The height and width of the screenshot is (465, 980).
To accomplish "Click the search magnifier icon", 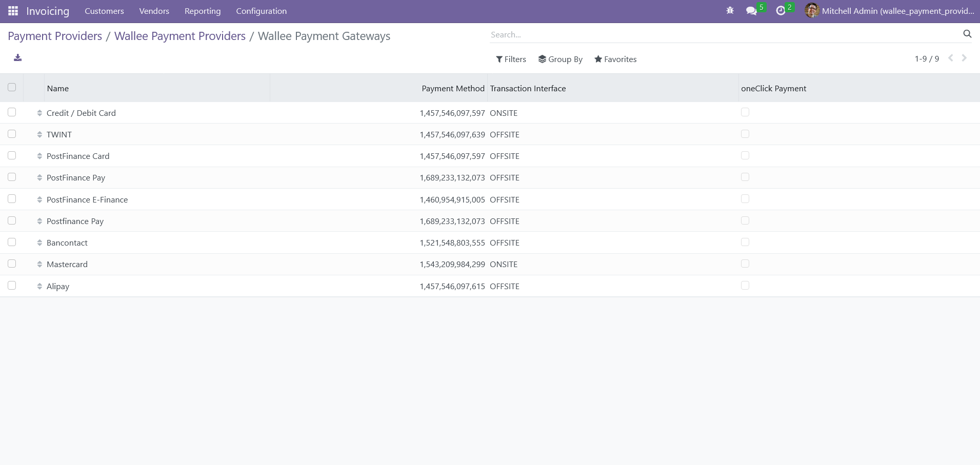I will [x=967, y=34].
